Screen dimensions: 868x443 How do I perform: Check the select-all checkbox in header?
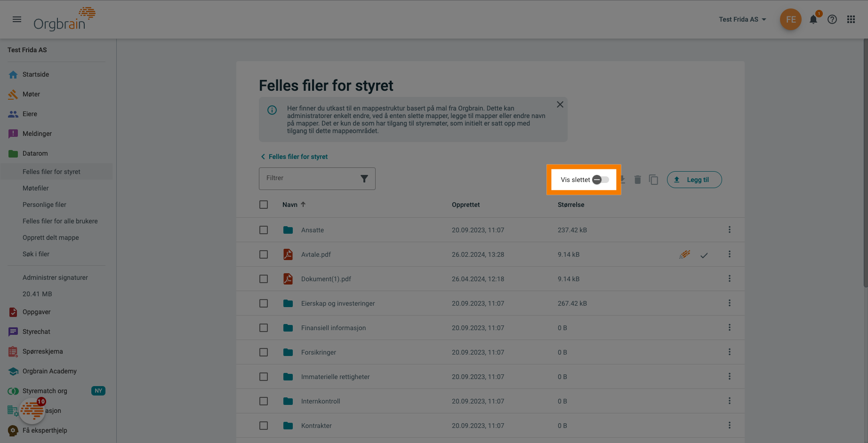click(264, 205)
